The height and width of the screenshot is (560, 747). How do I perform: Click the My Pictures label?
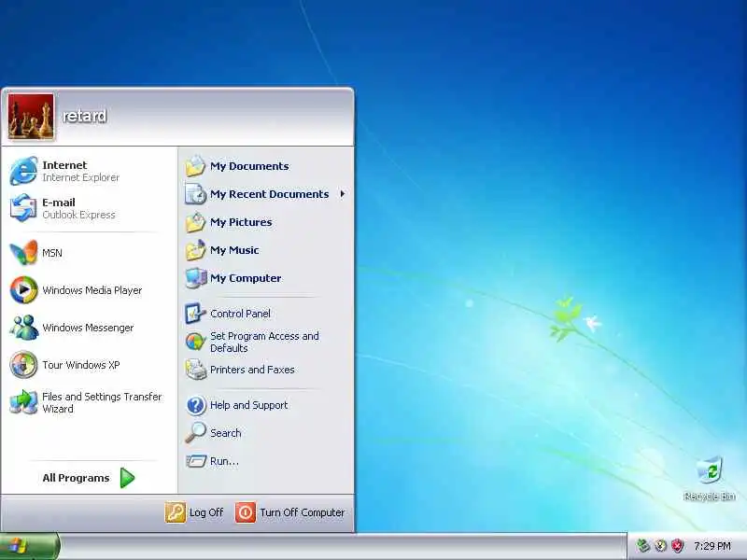241,222
